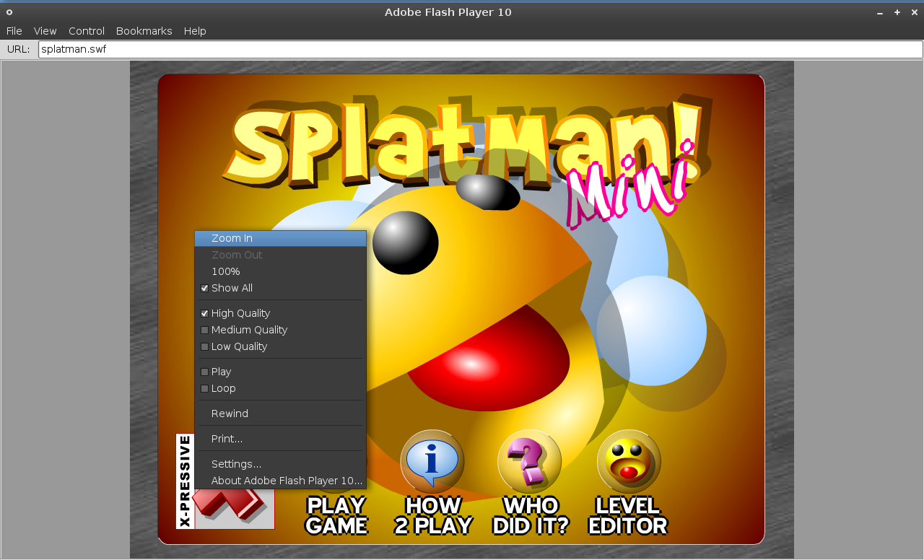Open the Control menu
Image resolution: width=924 pixels, height=560 pixels.
pyautogui.click(x=87, y=31)
